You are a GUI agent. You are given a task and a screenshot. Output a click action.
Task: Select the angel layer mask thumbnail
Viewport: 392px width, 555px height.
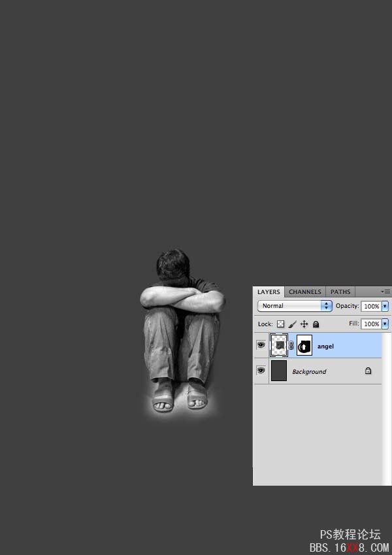coord(304,345)
